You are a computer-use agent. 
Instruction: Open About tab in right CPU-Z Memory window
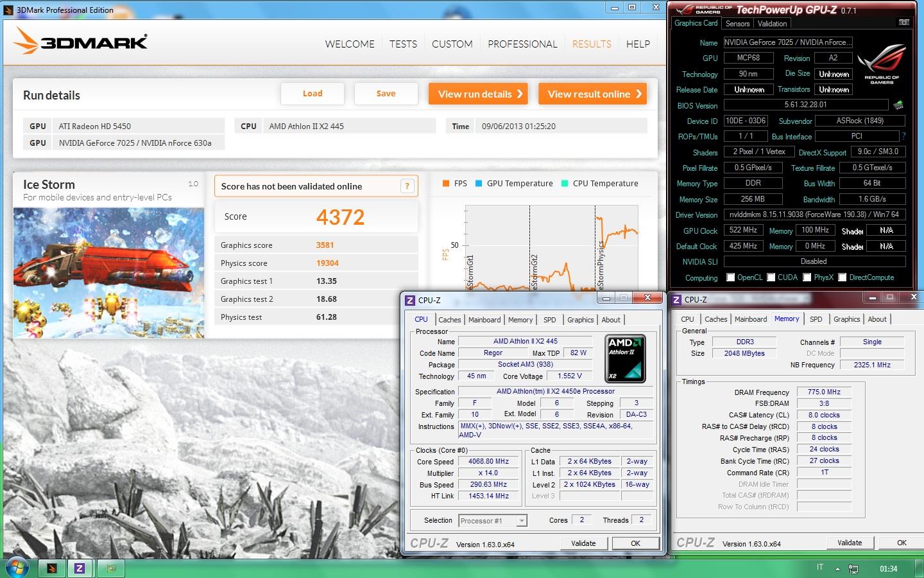[877, 319]
